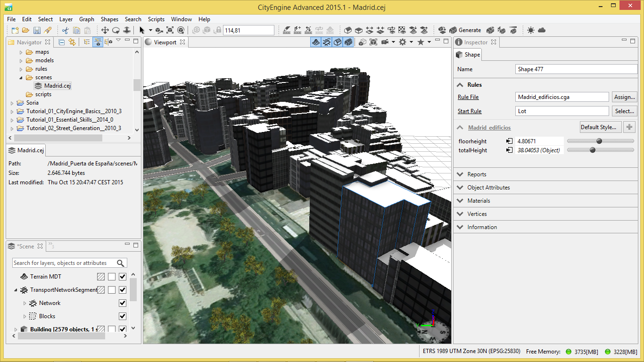Viewport: 644px width, 362px height.
Task: Expand the Vertices section
Action: [460, 214]
